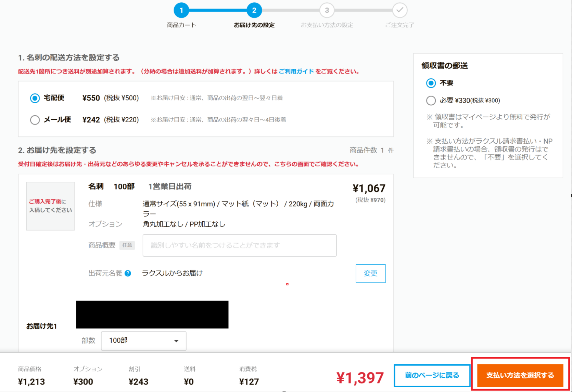572x392 pixels.
Task: Click step 3 お支払い方法の設定 circle
Action: tap(327, 10)
